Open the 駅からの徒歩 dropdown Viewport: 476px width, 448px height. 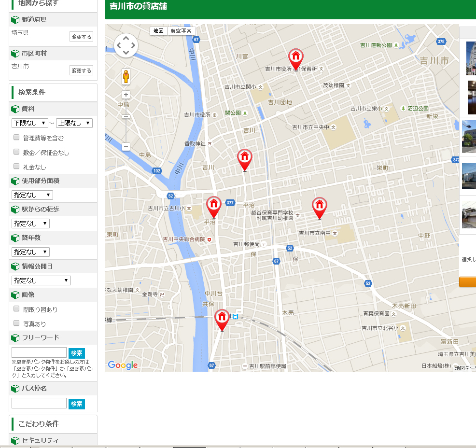point(30,224)
